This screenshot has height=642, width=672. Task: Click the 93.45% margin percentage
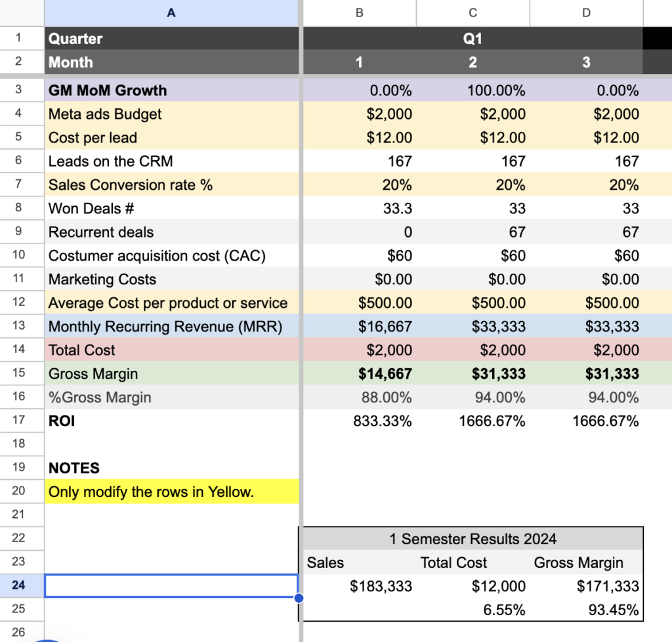(586, 609)
